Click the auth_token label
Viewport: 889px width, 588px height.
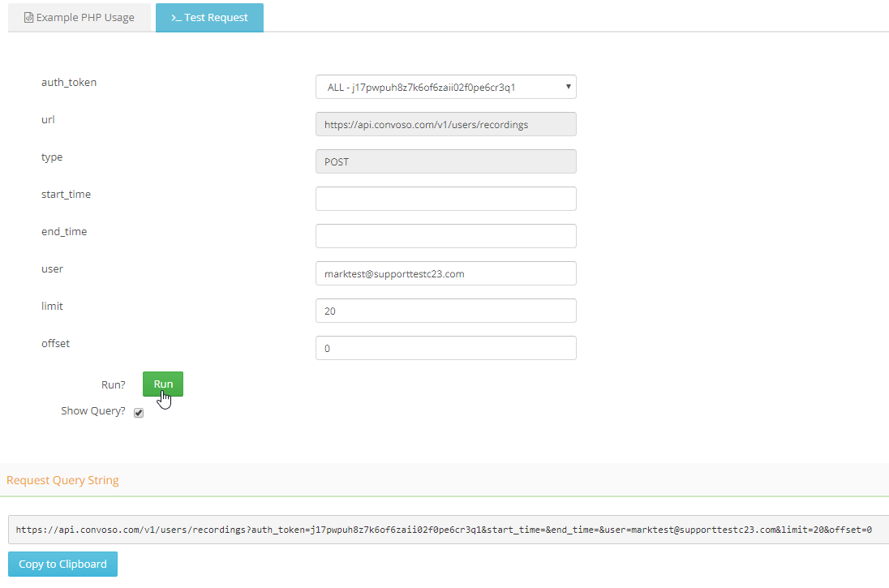pyautogui.click(x=69, y=82)
